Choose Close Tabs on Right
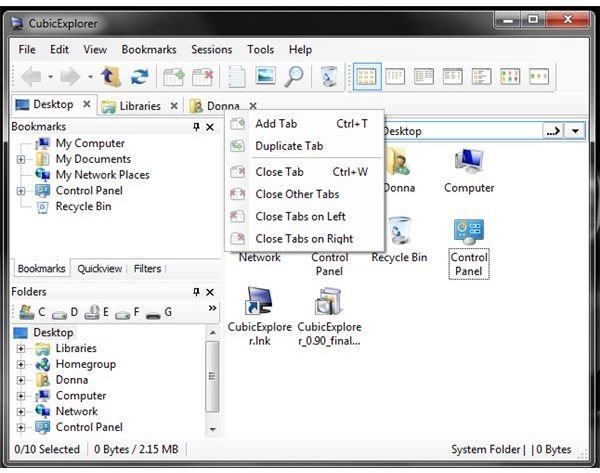Viewport: 600px width, 473px height. click(305, 238)
